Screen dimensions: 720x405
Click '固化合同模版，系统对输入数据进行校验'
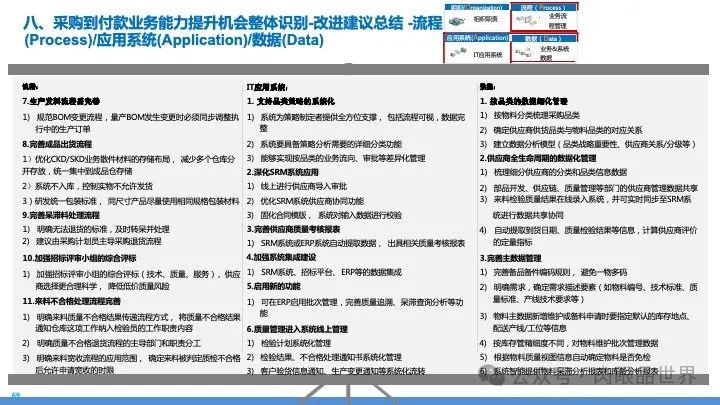(x=331, y=215)
